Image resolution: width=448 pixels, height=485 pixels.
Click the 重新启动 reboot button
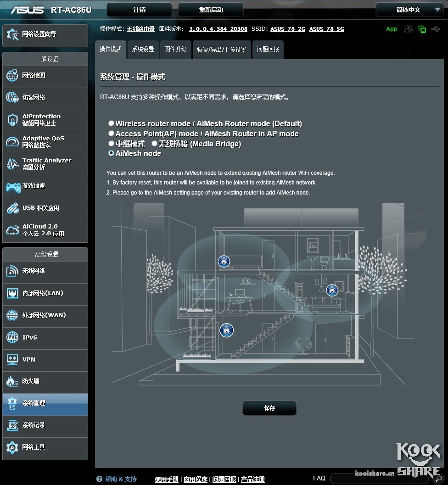pos(211,10)
